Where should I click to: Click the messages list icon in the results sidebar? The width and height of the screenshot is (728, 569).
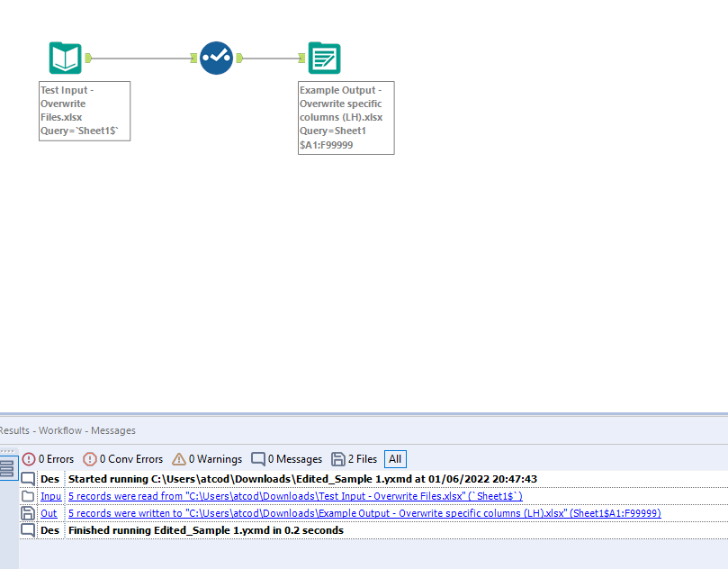point(8,467)
